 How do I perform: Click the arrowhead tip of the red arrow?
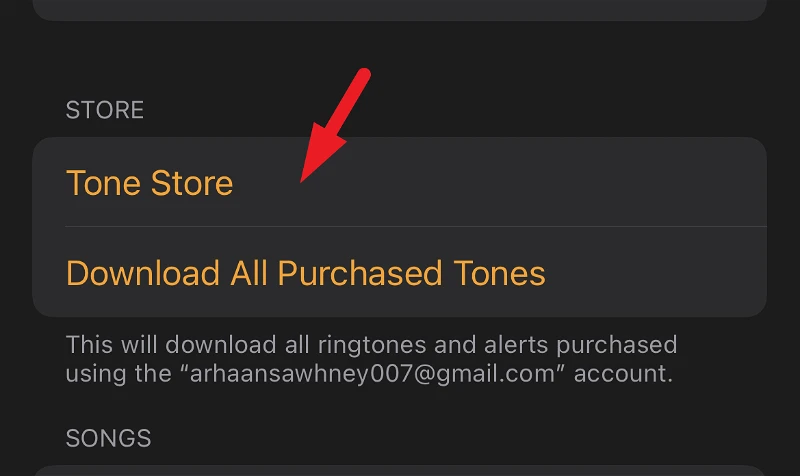[x=303, y=178]
